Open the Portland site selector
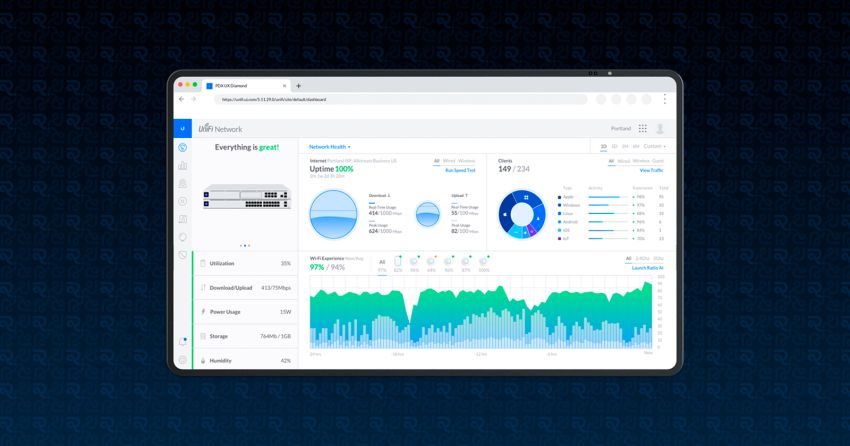Screen dimensions: 850x446 coord(620,129)
